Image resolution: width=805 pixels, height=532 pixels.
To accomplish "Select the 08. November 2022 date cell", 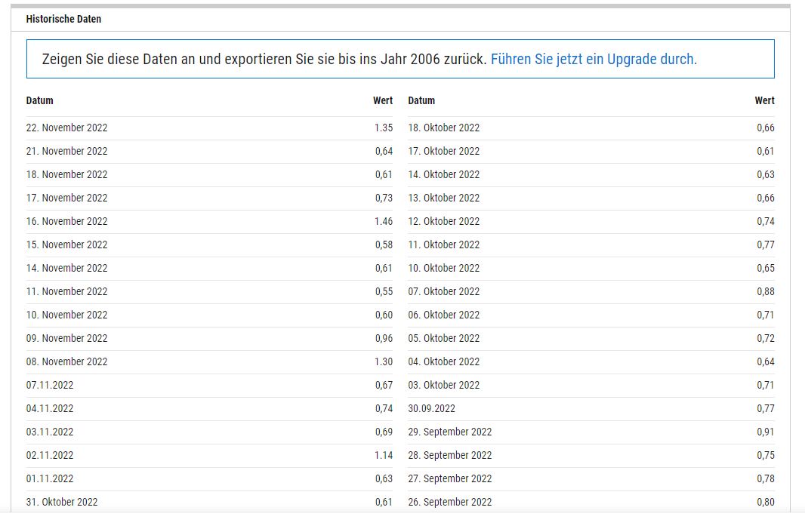I will (66, 361).
